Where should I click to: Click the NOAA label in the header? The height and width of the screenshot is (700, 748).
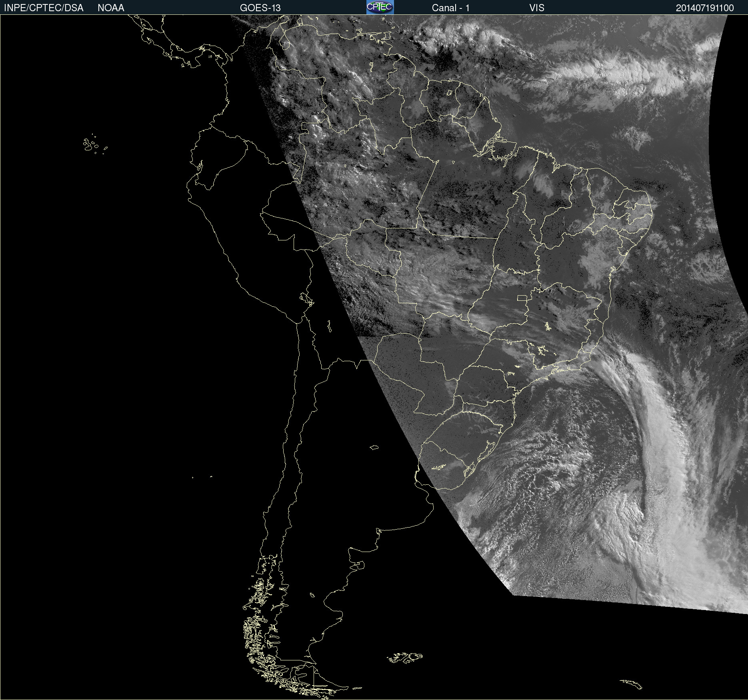111,8
